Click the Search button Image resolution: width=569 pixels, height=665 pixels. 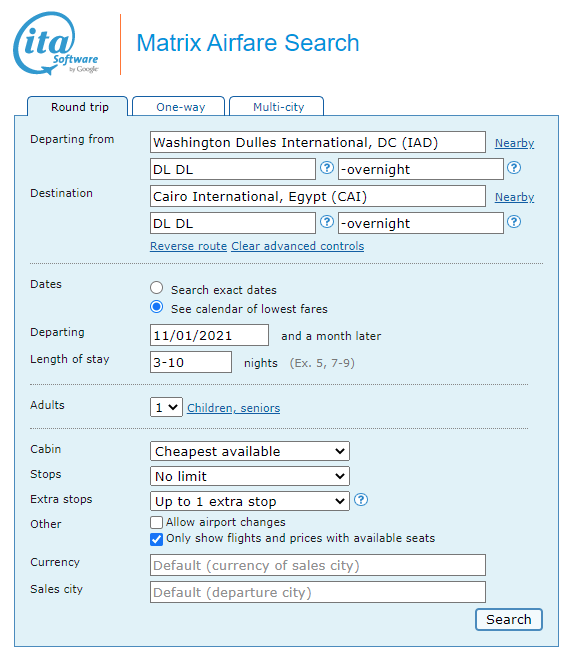[509, 620]
